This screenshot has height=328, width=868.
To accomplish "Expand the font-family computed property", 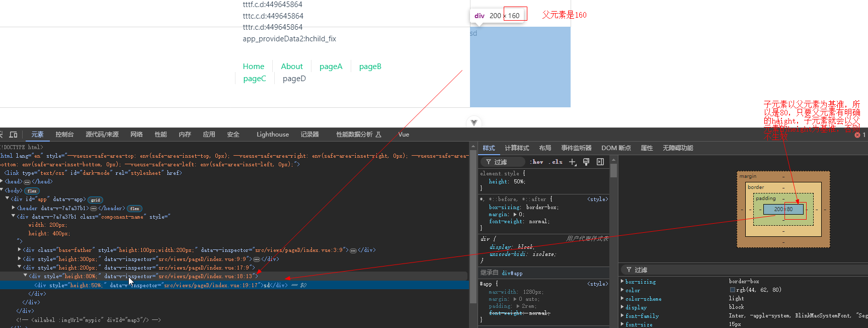I will click(x=622, y=316).
